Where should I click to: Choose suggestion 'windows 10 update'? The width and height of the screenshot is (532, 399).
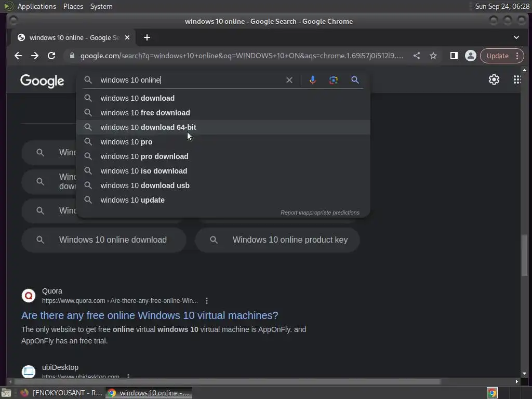coord(223,200)
